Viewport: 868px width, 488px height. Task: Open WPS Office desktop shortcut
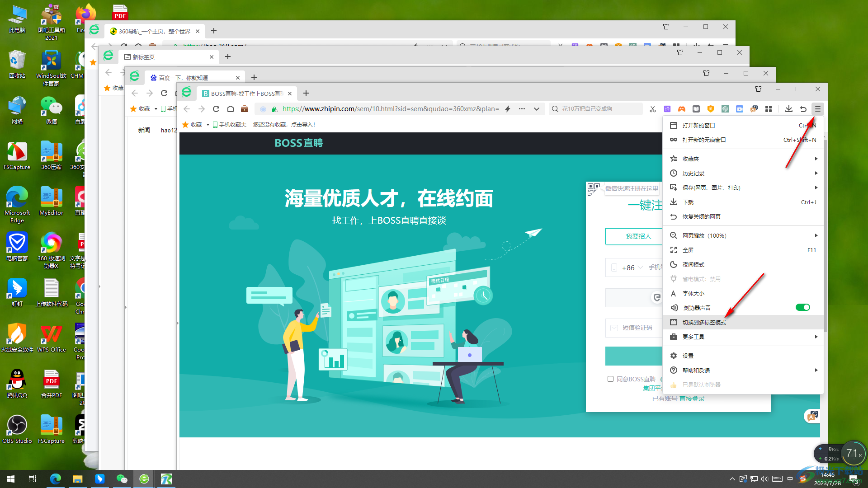[x=52, y=338]
